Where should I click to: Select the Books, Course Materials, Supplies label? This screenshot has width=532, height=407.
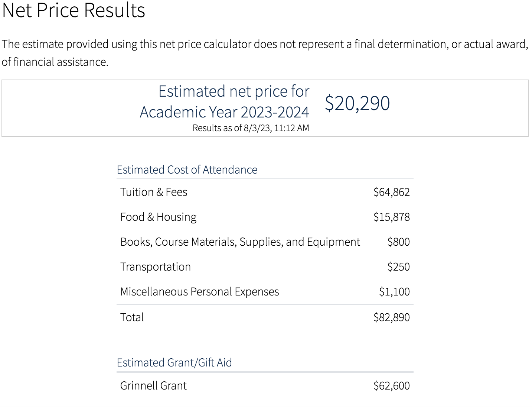240,242
